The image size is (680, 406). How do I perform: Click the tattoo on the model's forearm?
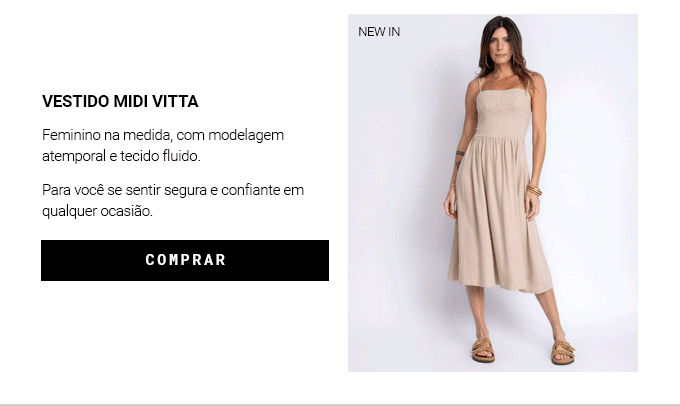coord(459,159)
